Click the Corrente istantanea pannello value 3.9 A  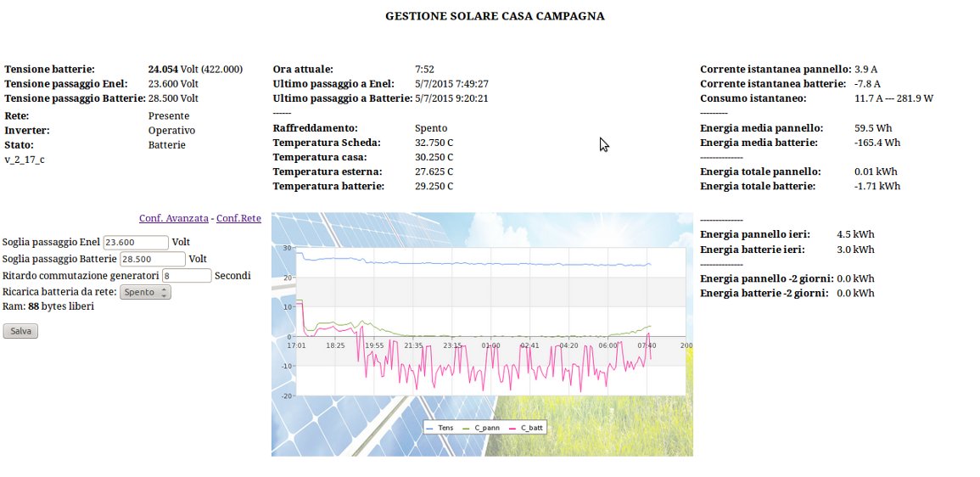click(x=866, y=70)
